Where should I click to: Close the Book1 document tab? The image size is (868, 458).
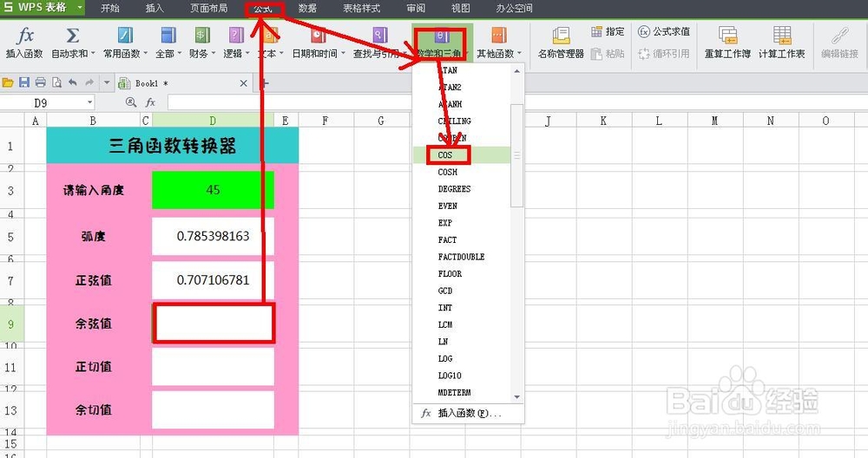[244, 83]
